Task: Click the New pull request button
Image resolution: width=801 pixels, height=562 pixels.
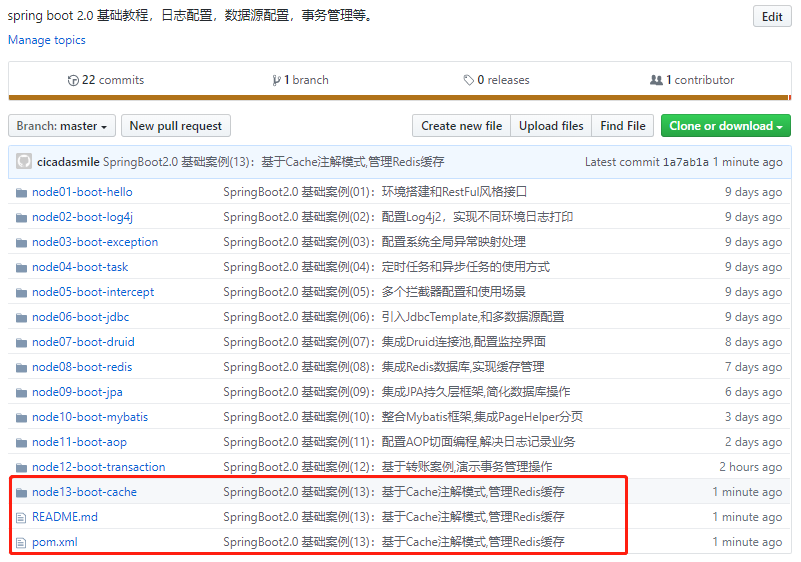Action: click(x=176, y=126)
